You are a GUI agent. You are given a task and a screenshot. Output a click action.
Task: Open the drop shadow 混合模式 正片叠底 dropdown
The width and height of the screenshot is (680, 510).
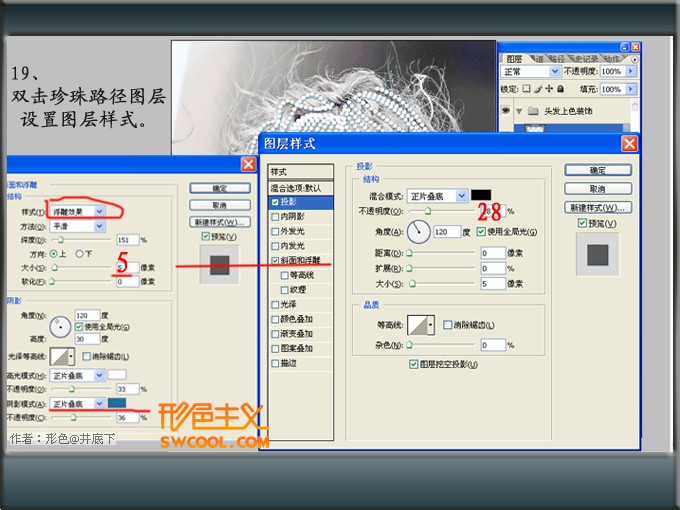(x=437, y=196)
